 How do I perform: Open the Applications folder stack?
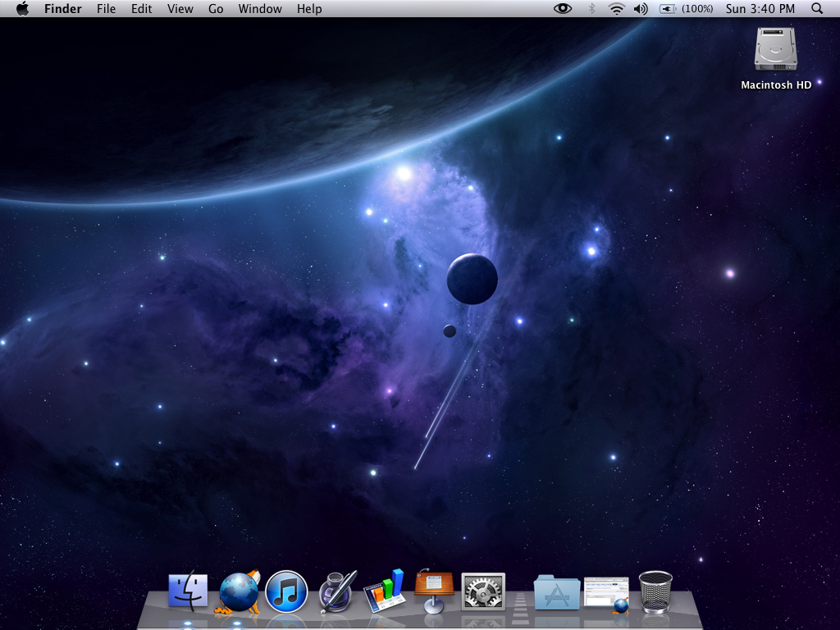click(x=557, y=592)
